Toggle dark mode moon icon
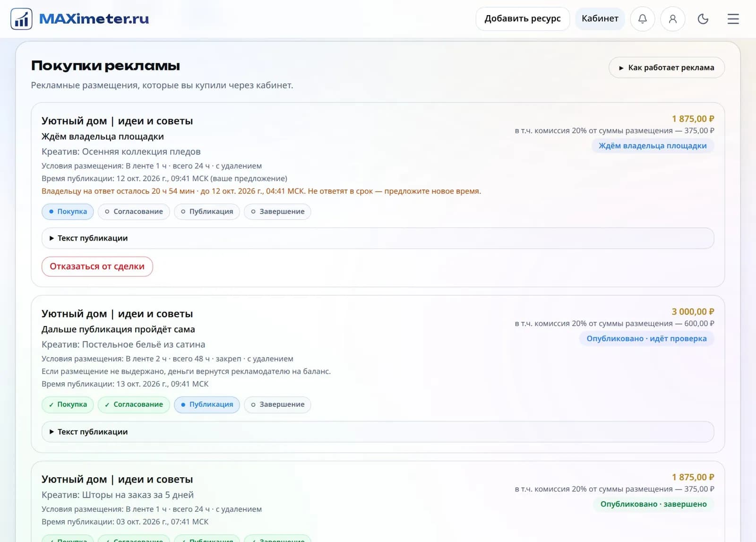 [703, 19]
